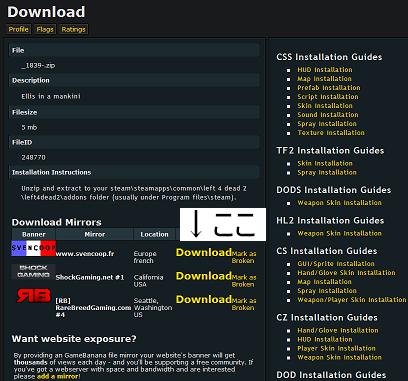Open CS Weapon/Player Skin Installation guide
This screenshot has height=381, width=408.
click(x=352, y=300)
